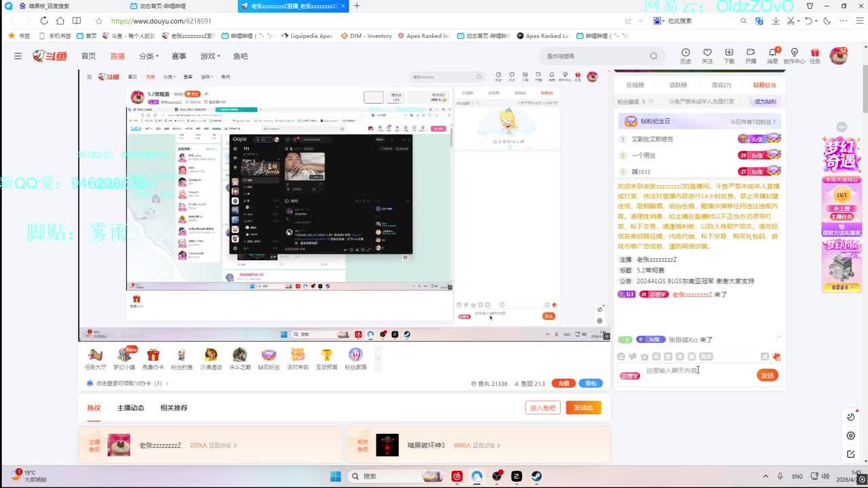
Task: Click the 发送 chat send button
Action: 767,375
